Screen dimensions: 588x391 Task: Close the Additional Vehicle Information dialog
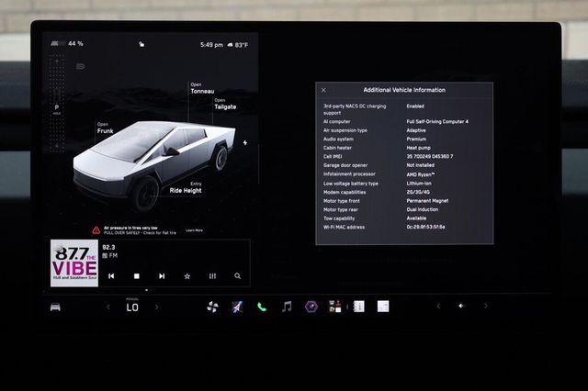tap(323, 90)
